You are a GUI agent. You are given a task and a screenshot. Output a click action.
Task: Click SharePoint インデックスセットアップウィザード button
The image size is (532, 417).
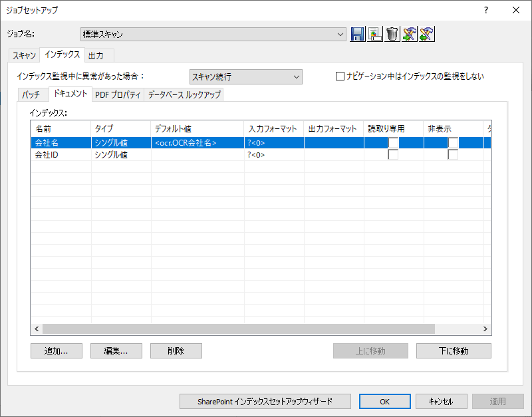265,402
